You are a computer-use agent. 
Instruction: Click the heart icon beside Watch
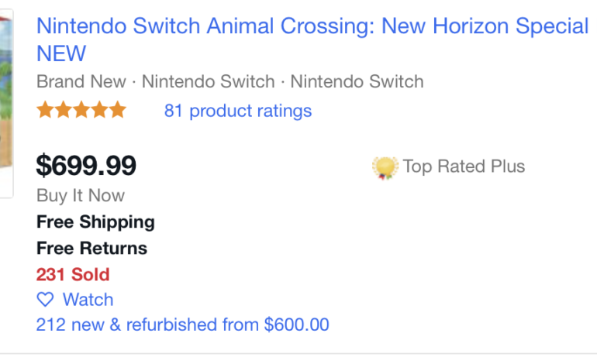[x=46, y=300]
